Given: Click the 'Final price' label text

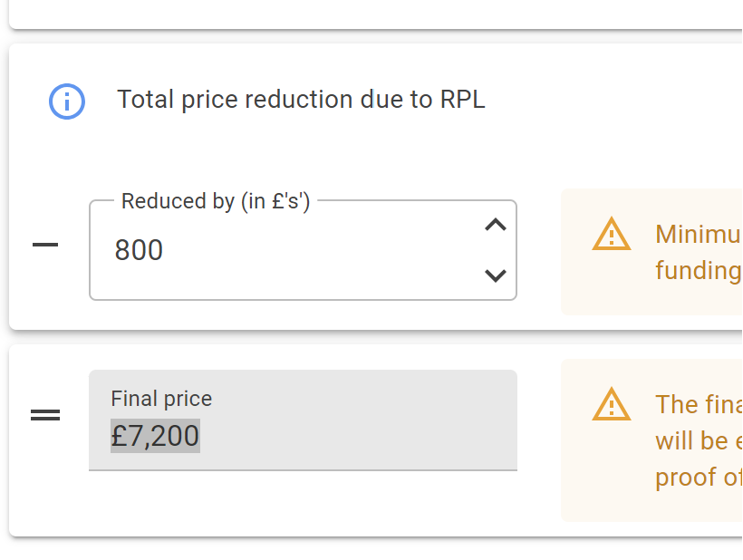Looking at the screenshot, I should click(x=161, y=399).
